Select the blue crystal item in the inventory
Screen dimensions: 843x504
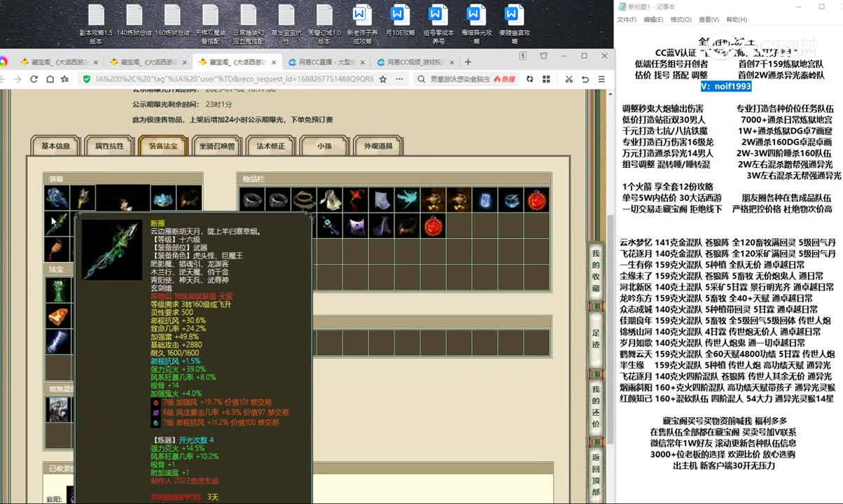click(485, 200)
